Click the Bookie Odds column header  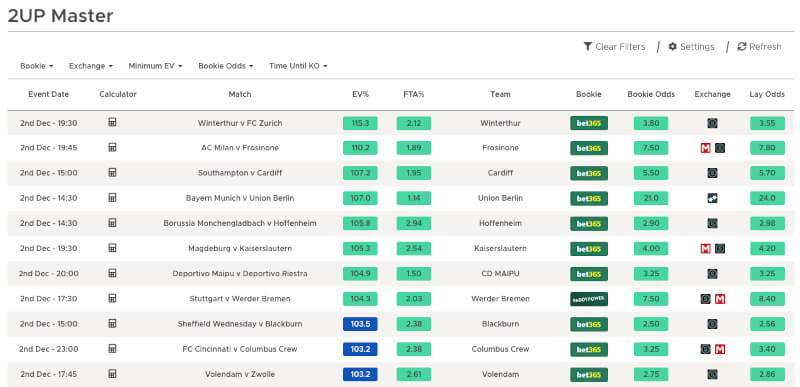tap(651, 94)
